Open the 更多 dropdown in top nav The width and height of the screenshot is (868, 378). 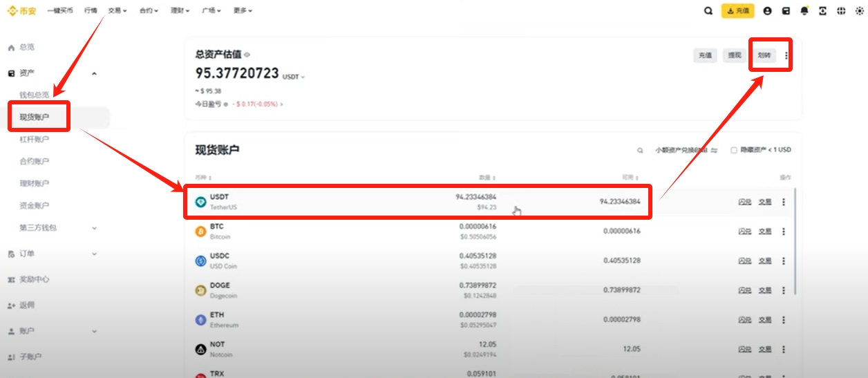[x=243, y=11]
